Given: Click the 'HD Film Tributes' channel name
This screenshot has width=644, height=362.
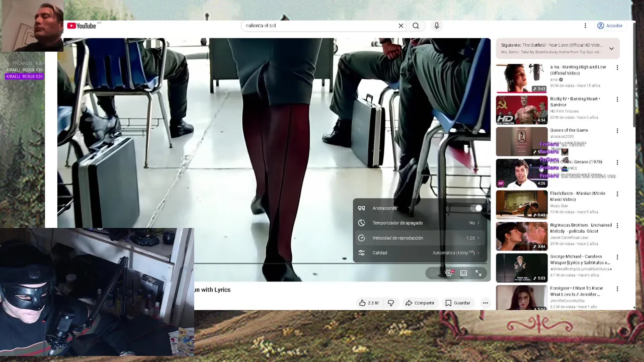Looking at the screenshot, I should 565,111.
